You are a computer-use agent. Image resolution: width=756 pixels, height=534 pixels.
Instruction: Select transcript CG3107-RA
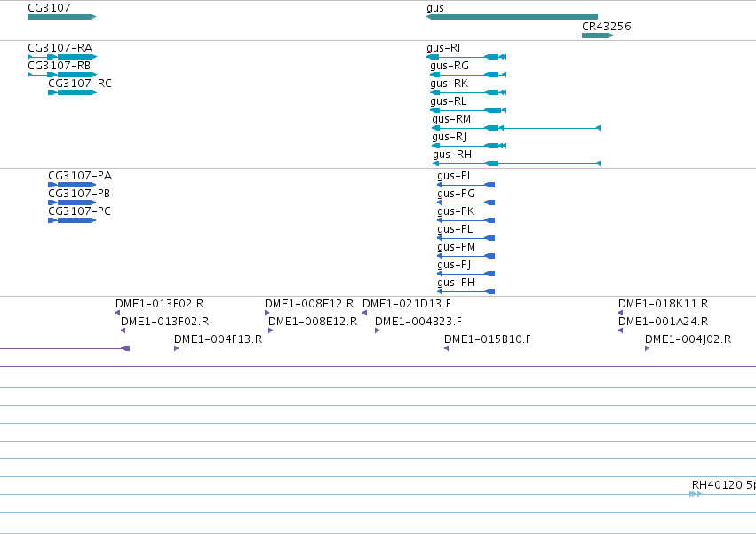[62, 57]
